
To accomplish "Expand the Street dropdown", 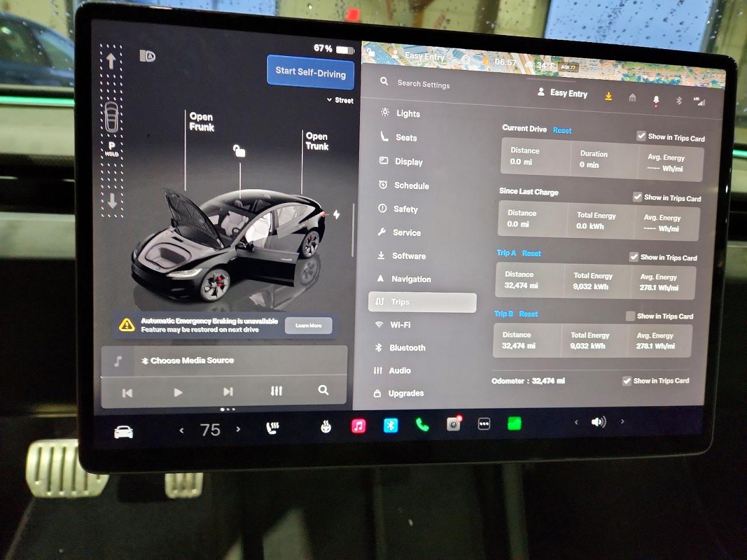I will coord(340,100).
